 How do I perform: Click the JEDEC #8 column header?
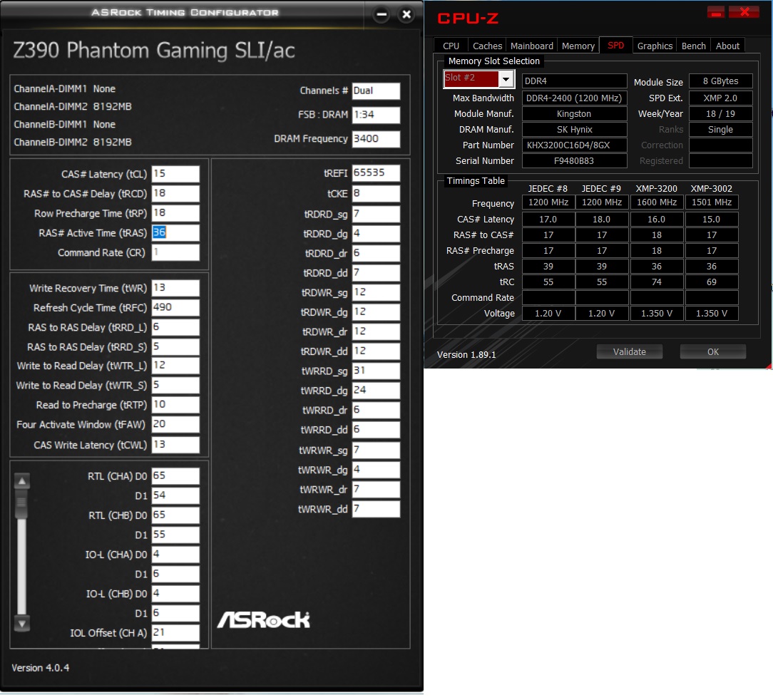tap(548, 189)
